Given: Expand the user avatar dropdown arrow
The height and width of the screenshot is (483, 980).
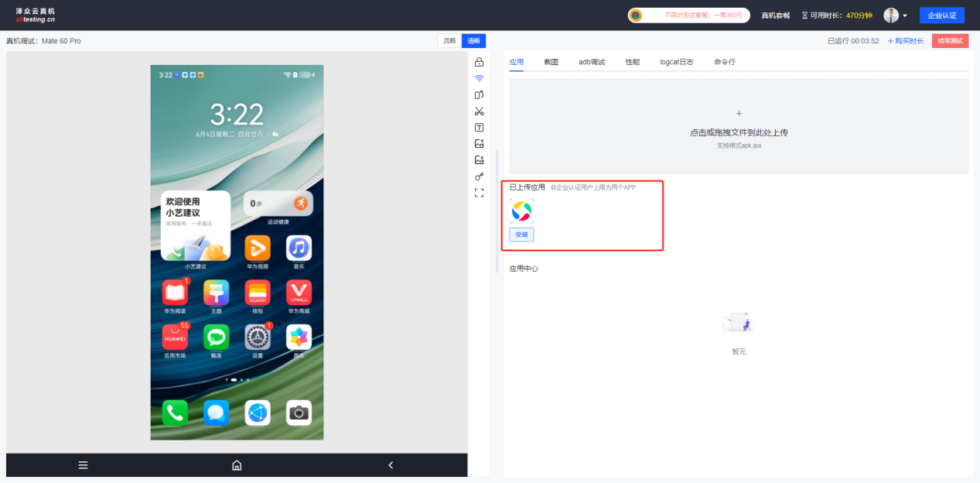Looking at the screenshot, I should coord(905,15).
